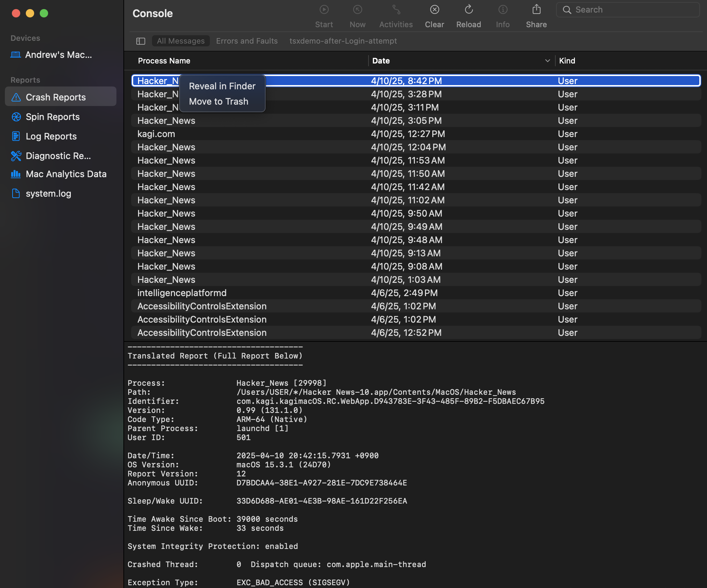Select Hacker_News report from 11:42 AM
The height and width of the screenshot is (588, 707).
click(416, 187)
